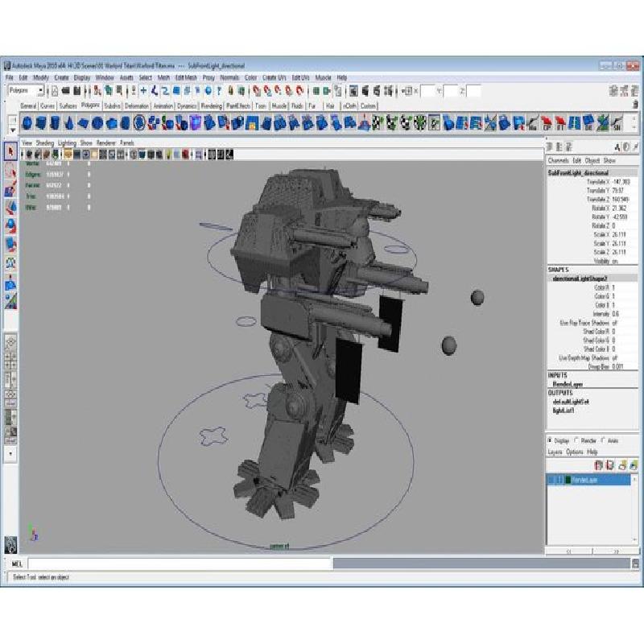Click the four-view layout icon in toolbox
Viewport: 644px width, 644px height.
click(x=10, y=361)
